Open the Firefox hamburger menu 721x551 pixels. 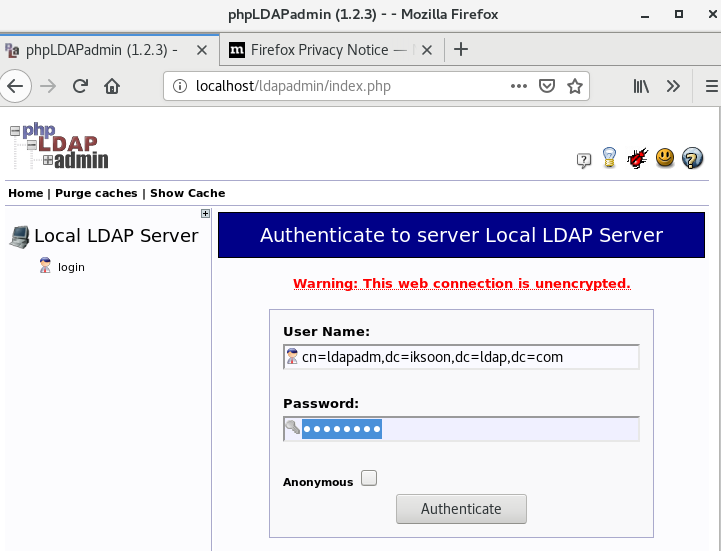(712, 86)
